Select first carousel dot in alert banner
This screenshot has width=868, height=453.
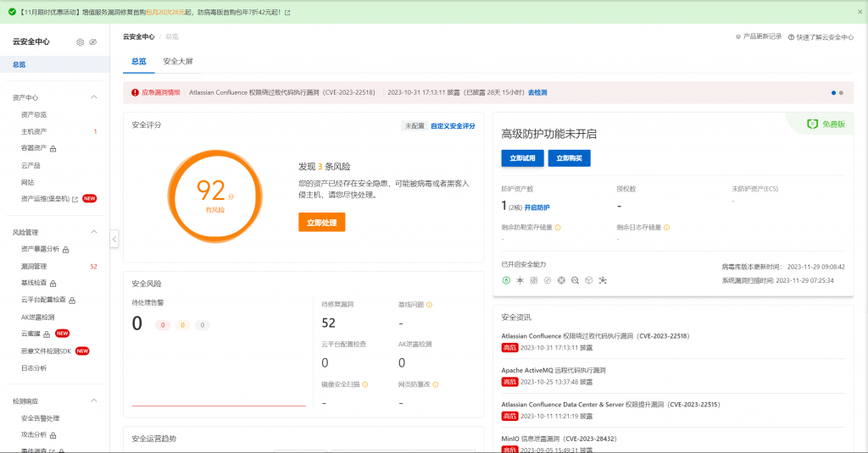(833, 92)
